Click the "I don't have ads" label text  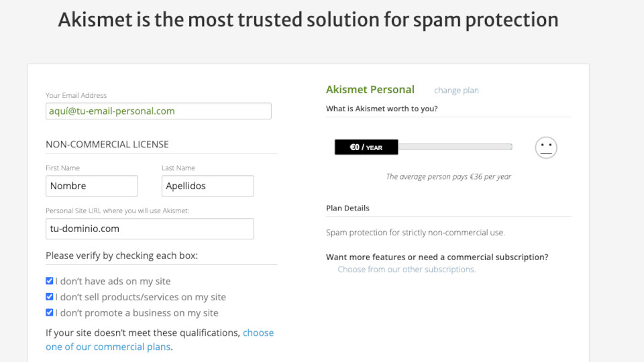pos(113,281)
